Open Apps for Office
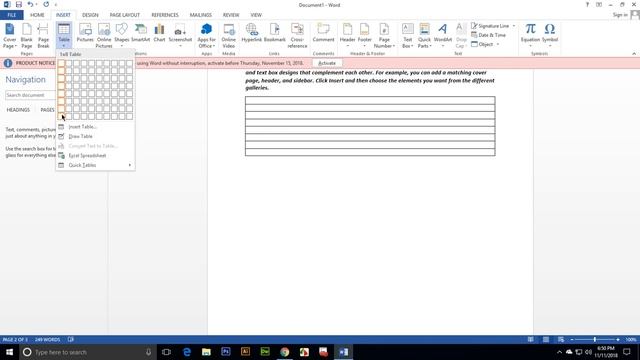 pos(206,36)
